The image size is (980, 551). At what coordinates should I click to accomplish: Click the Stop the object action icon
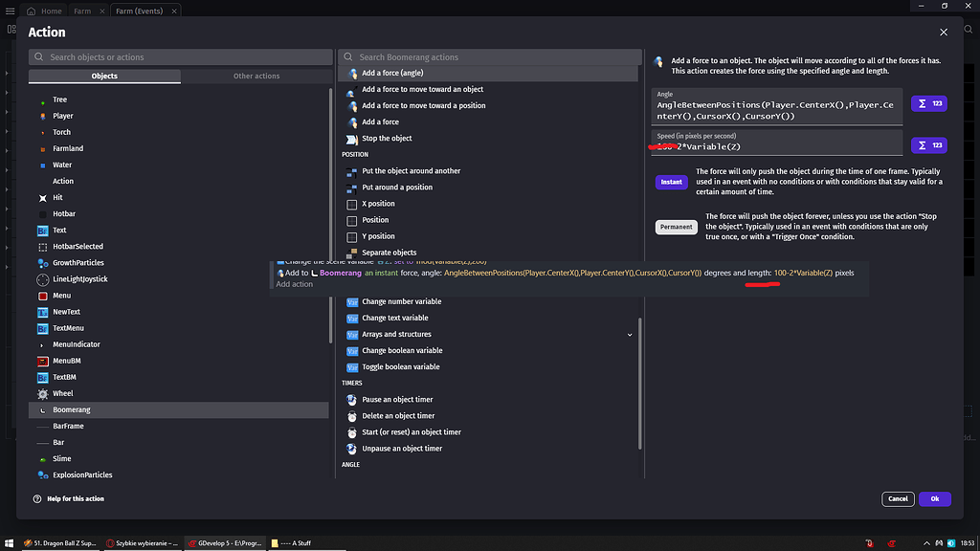coord(352,139)
